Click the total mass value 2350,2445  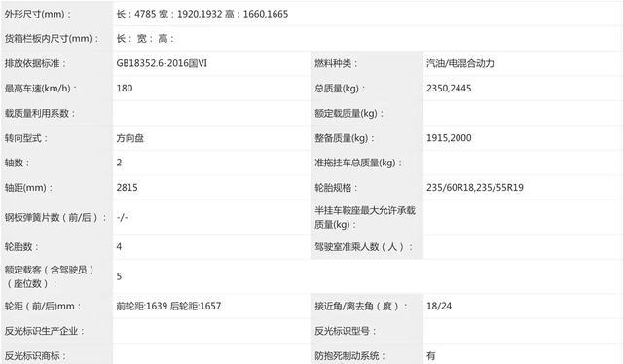(x=449, y=89)
